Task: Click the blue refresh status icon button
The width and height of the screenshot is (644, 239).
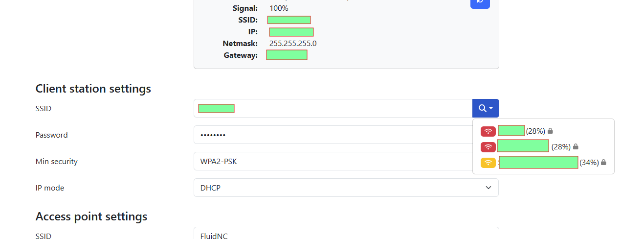Action: [480, 2]
